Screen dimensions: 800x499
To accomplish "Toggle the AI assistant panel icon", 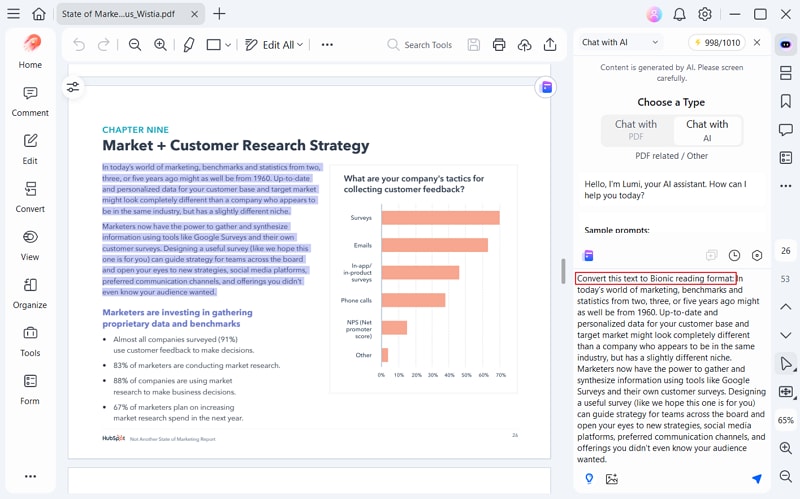I will pos(786,45).
